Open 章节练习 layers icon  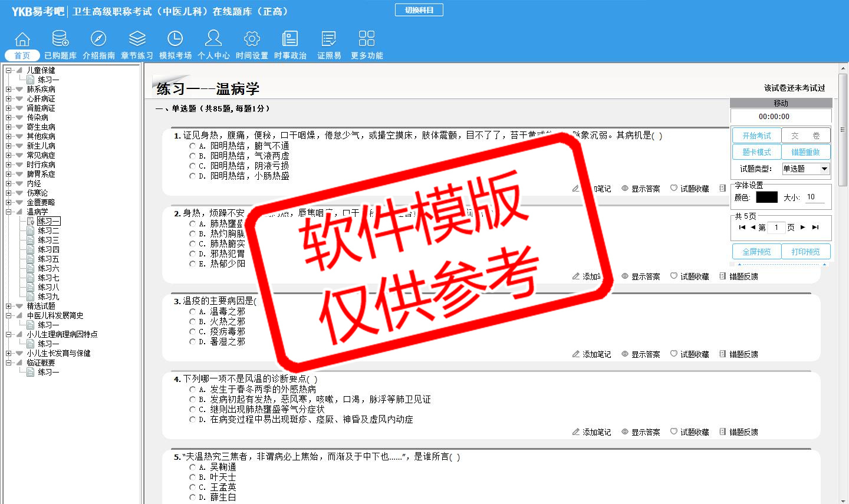click(x=137, y=39)
